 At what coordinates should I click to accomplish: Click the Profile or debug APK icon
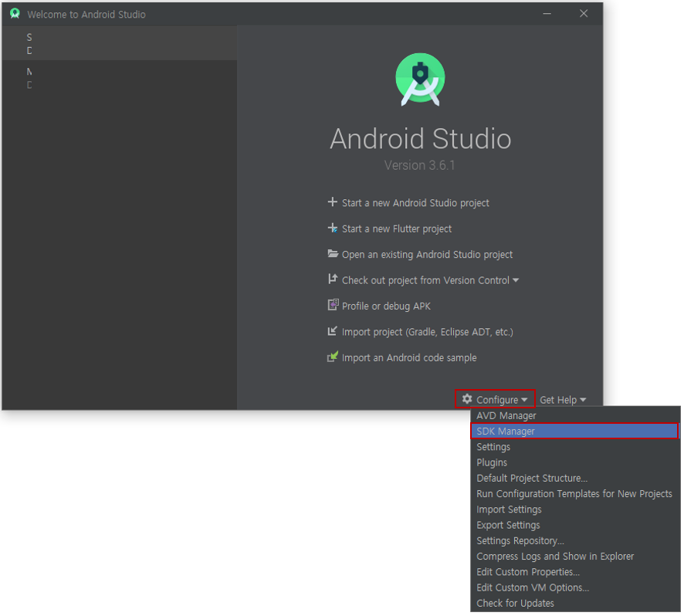pos(333,305)
